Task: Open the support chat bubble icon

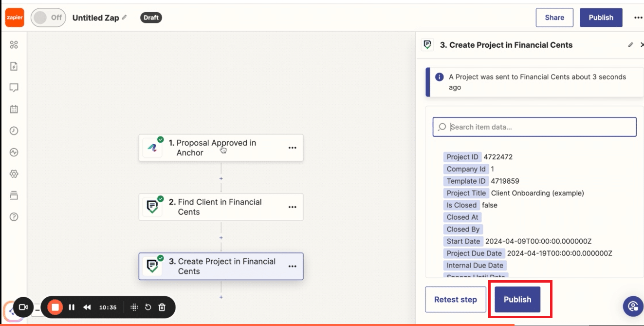Action: tap(633, 306)
